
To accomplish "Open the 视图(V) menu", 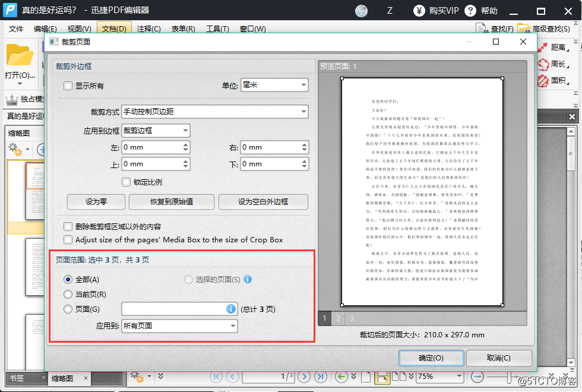I will pos(80,29).
